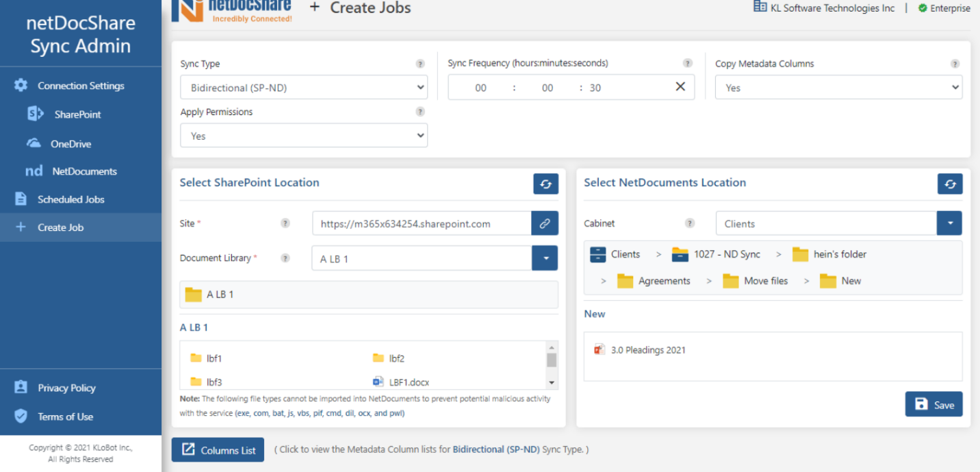
Task: Click the Sync Type help icon
Action: [x=420, y=64]
